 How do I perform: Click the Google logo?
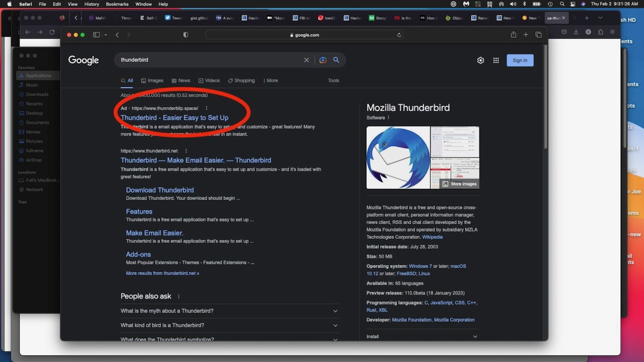pos(84,60)
